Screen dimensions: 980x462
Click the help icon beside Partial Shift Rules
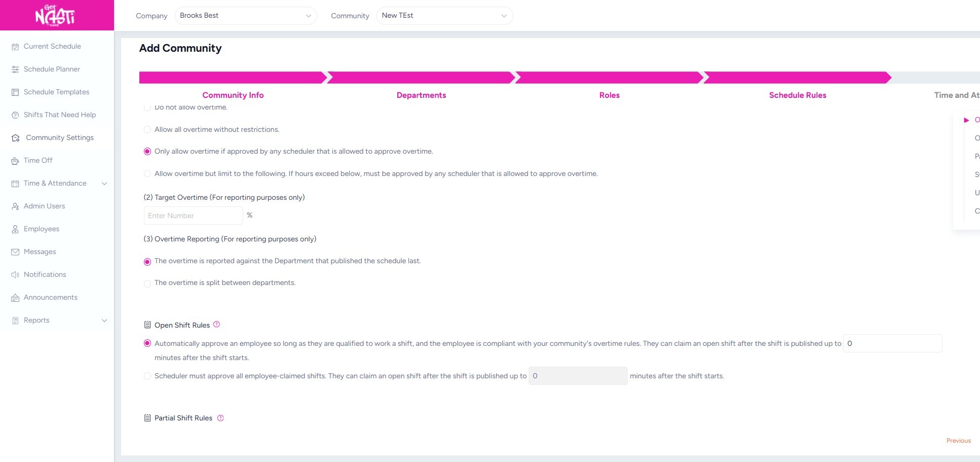tap(220, 418)
